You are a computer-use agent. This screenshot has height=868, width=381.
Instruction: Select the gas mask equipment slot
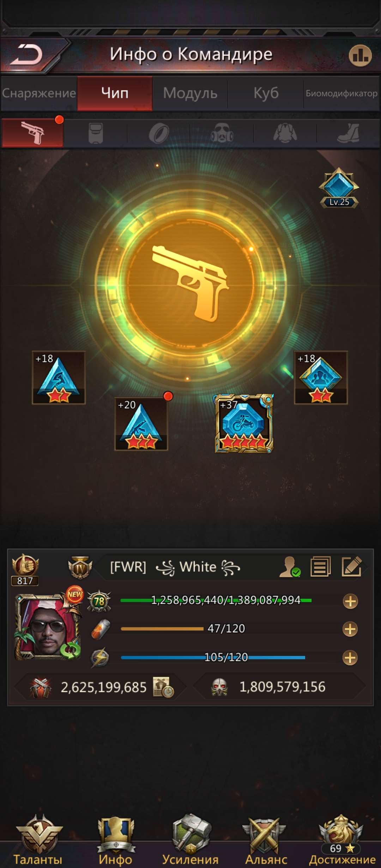222,133
